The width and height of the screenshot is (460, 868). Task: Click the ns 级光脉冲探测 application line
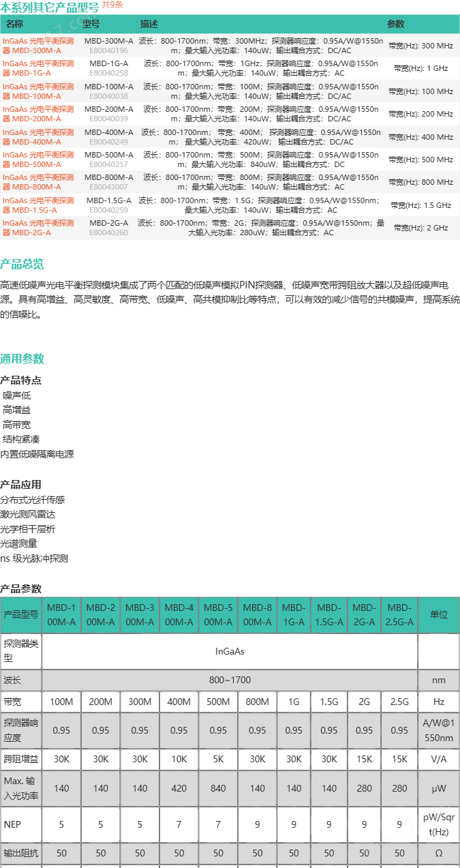tap(34, 558)
